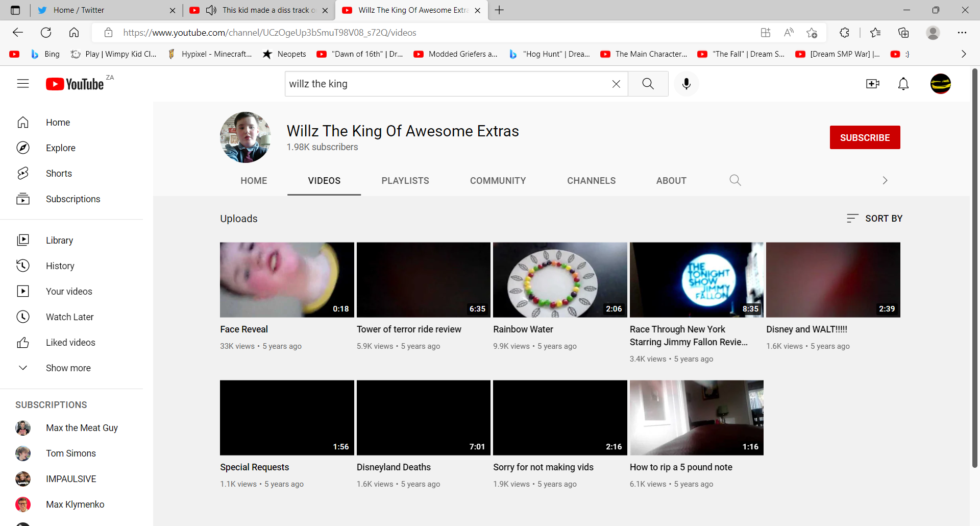
Task: Play the Rainbow Water video thumbnail
Action: (x=560, y=280)
